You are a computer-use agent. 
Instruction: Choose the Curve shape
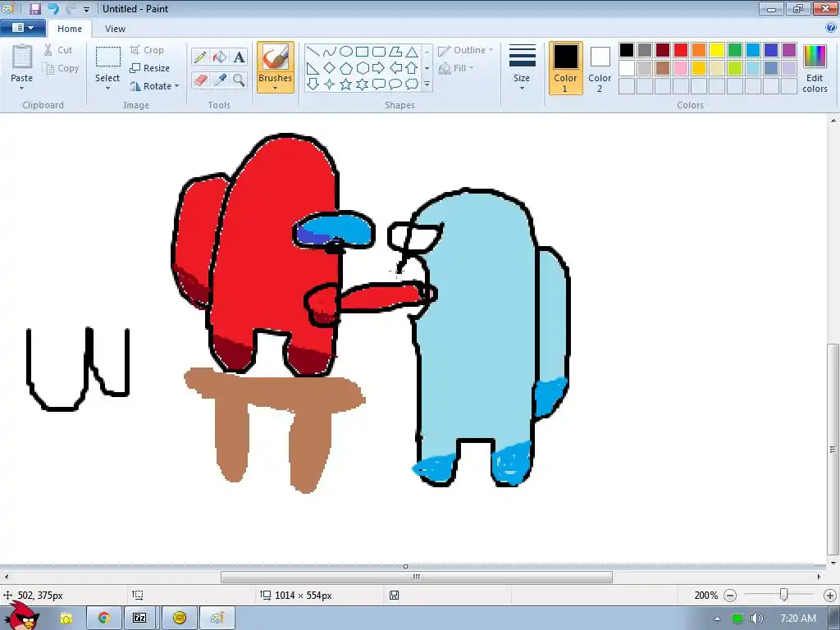point(330,52)
